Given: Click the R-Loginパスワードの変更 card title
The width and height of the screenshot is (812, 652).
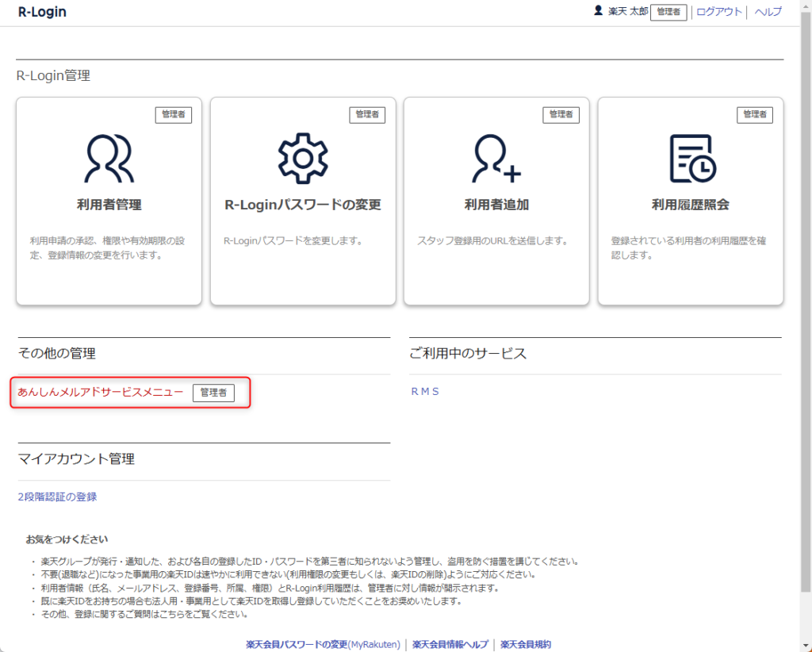Looking at the screenshot, I should click(303, 205).
